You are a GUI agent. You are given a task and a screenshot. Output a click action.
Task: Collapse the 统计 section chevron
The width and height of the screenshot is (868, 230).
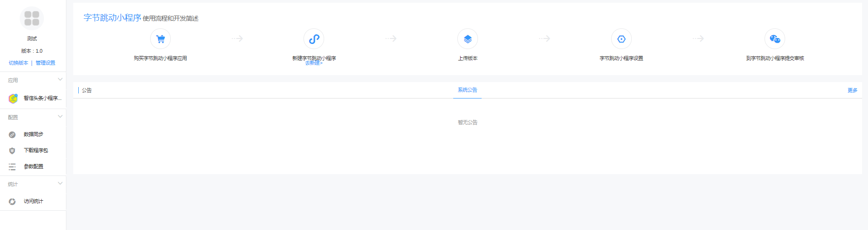[60, 184]
